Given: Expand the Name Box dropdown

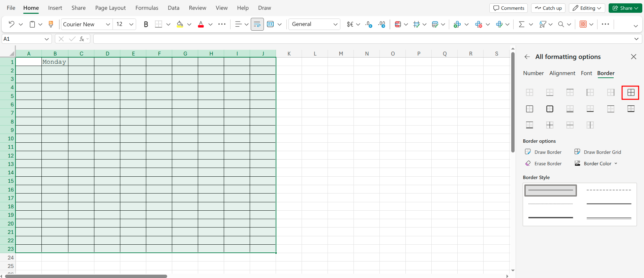Looking at the screenshot, I should click(47, 39).
